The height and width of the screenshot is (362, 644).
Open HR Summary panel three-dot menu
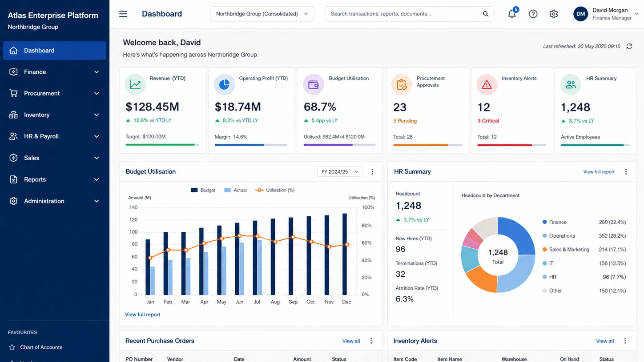(626, 172)
